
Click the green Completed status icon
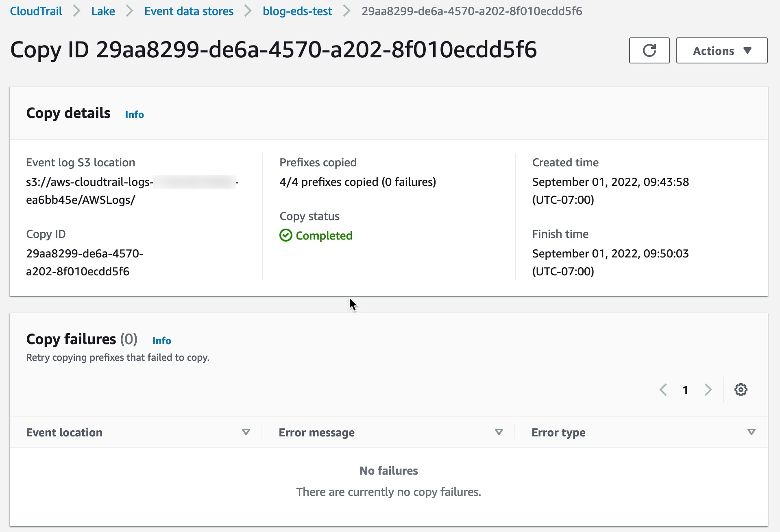click(x=285, y=235)
